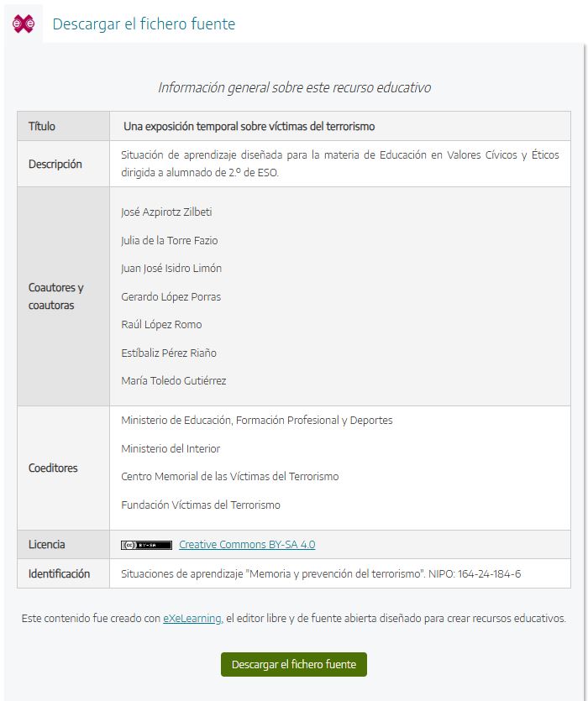Viewport: 588px width, 701px height.
Task: Click the Información general italic heading
Action: [x=294, y=87]
